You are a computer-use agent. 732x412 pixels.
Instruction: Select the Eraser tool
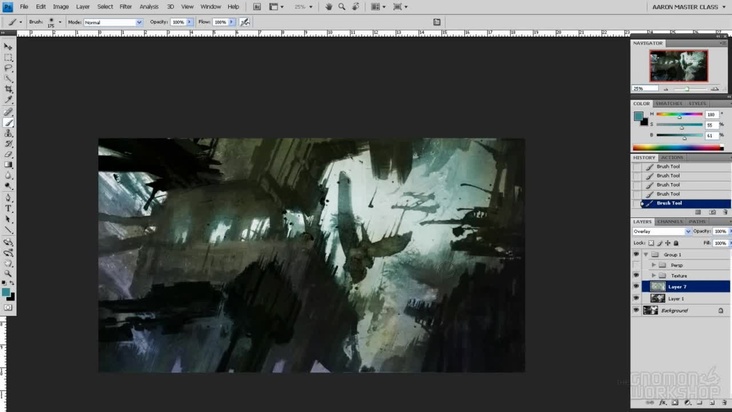[8, 154]
